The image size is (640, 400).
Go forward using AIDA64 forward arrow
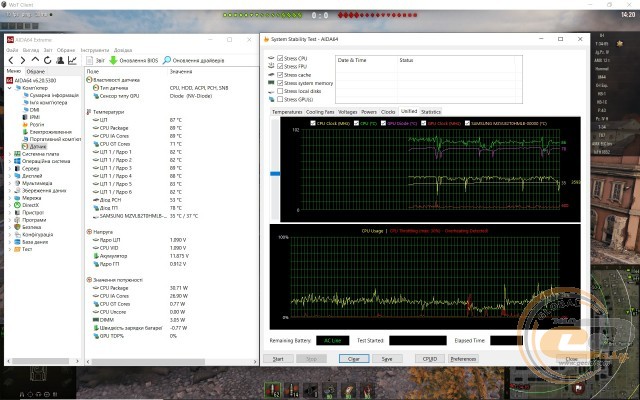(23, 60)
